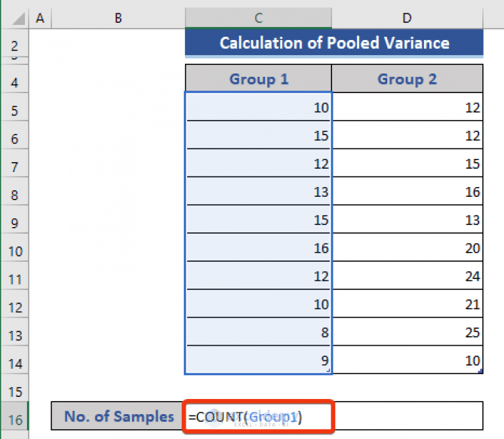Select cell C13 containing 8
The height and width of the screenshot is (439, 504).
click(259, 332)
